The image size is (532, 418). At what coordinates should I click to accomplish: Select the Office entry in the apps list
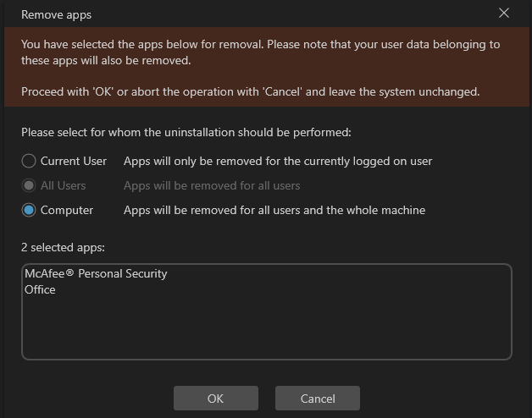[40, 290]
